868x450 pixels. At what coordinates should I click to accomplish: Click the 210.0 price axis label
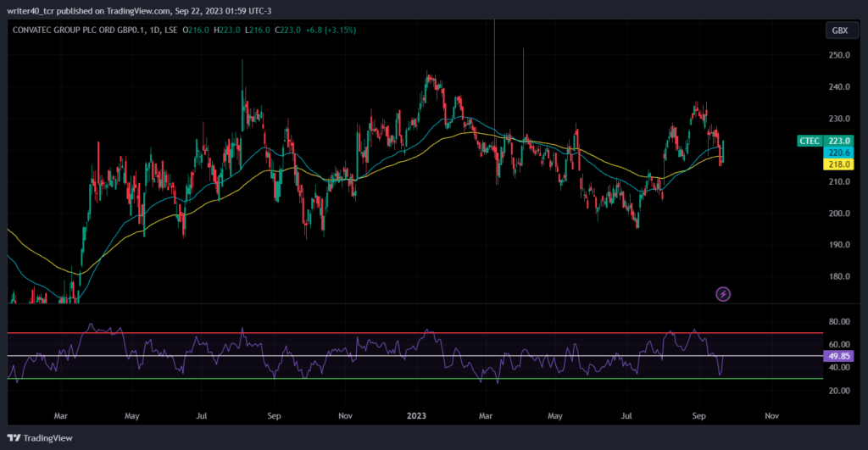[x=839, y=181]
